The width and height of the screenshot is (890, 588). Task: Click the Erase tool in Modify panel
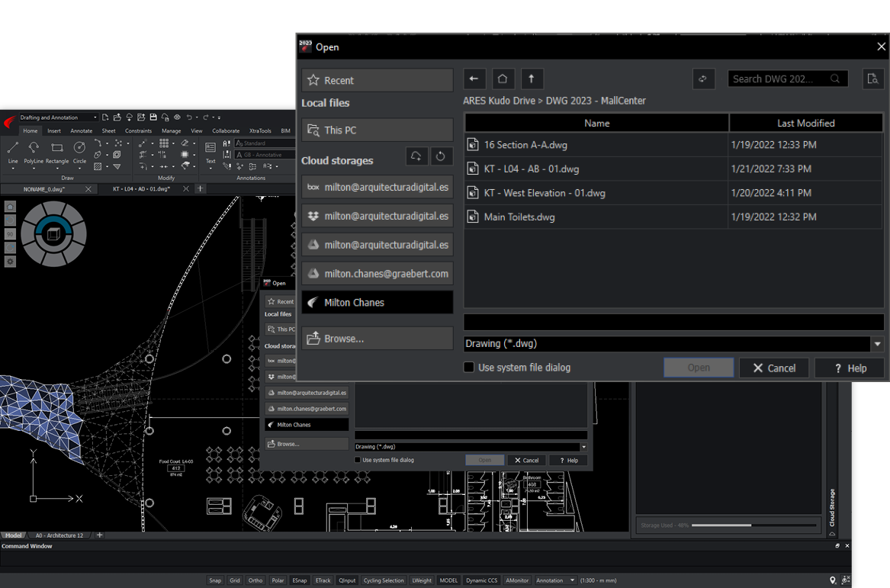click(185, 143)
